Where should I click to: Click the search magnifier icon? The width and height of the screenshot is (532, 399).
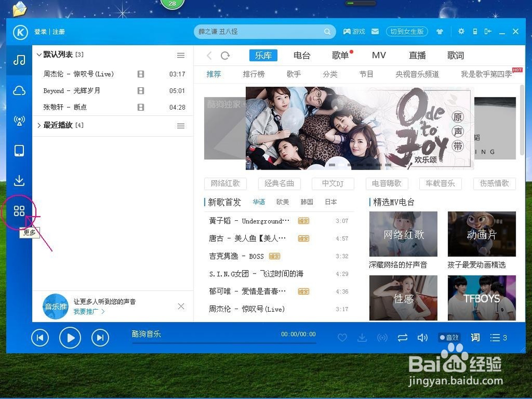pos(327,31)
